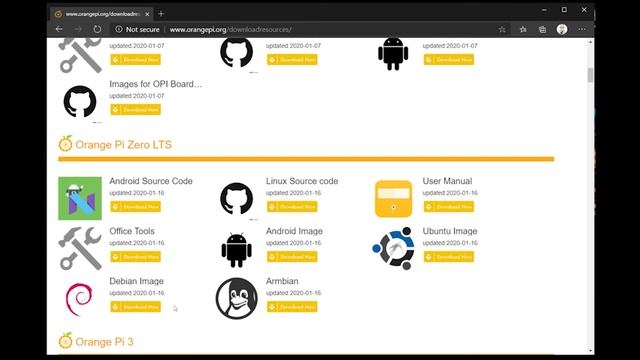Open User Manual title link
The image size is (640, 360).
coord(447,181)
